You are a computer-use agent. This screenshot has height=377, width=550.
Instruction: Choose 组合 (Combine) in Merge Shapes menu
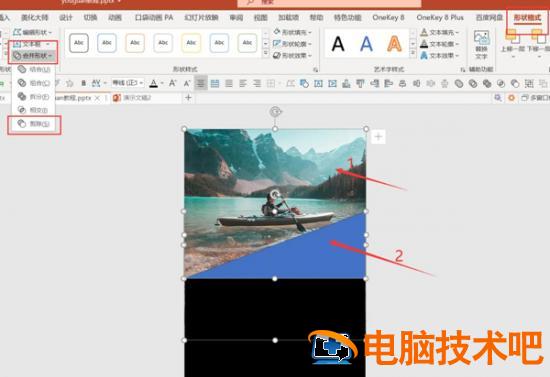34,83
